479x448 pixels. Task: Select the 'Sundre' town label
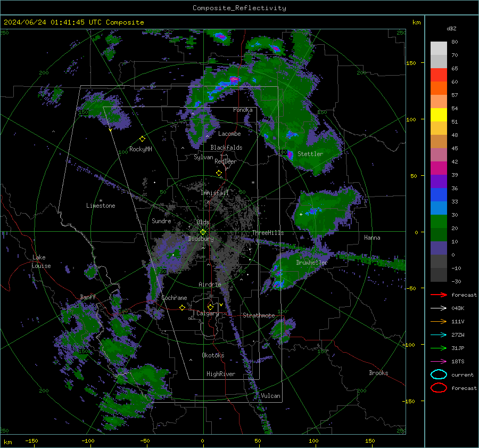(x=161, y=221)
